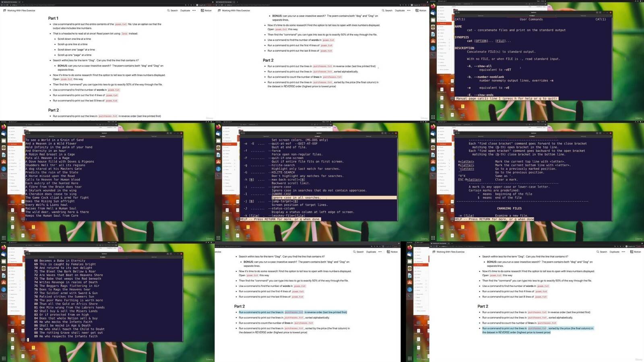644x362 pixels.
Task: Open Ubuntu Software in dock beside cat manual
Action: click(433, 41)
